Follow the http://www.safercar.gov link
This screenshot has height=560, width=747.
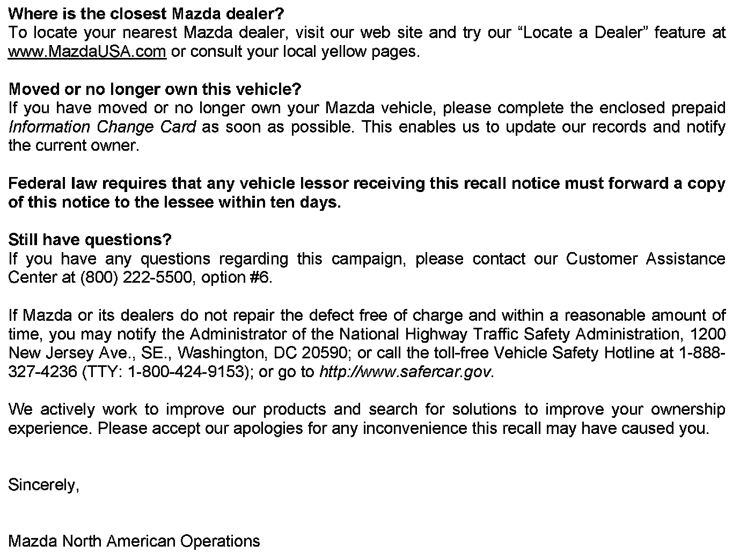(405, 372)
